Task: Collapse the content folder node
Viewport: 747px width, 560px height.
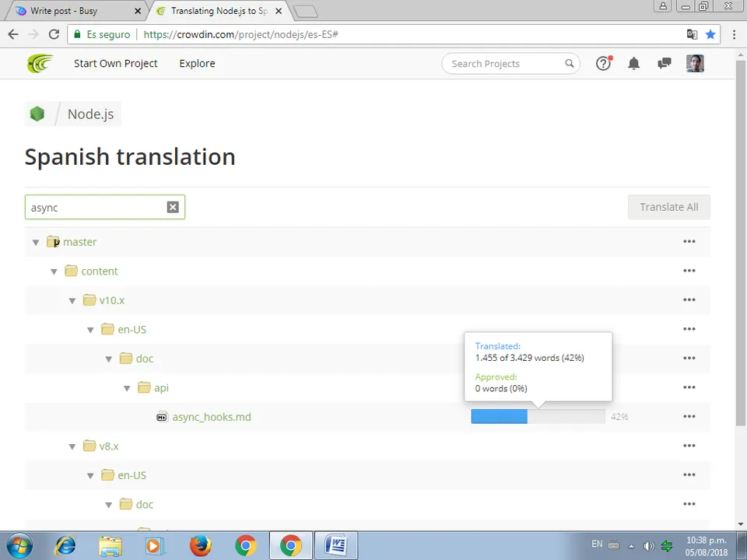Action: 54,271
